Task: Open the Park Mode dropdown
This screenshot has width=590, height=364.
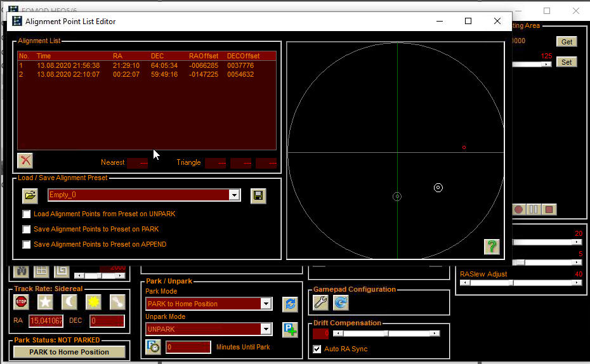Action: click(266, 304)
